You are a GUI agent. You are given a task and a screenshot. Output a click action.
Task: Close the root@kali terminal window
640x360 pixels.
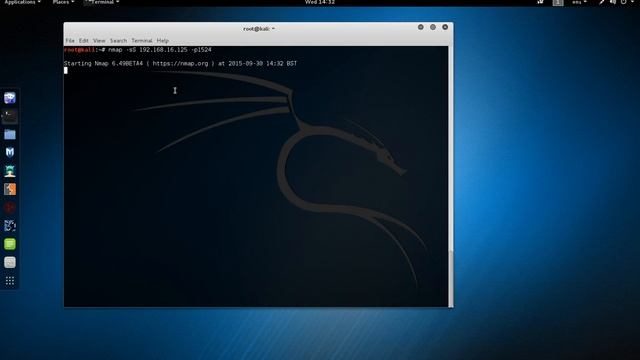pyautogui.click(x=445, y=27)
